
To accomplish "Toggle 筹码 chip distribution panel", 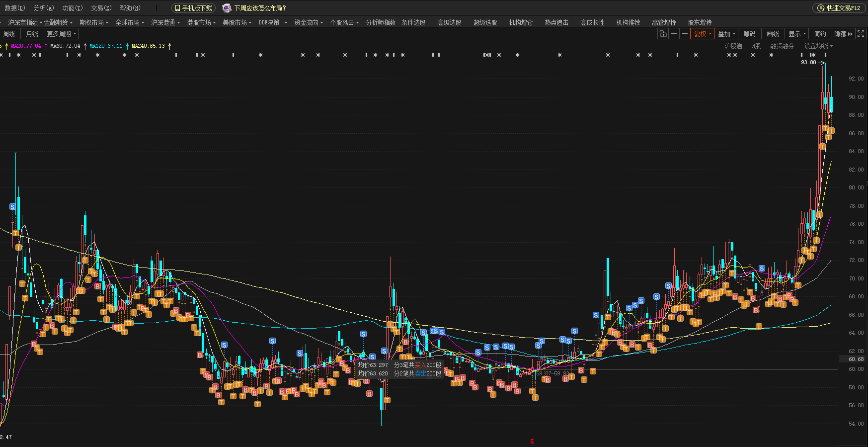I will tap(749, 34).
